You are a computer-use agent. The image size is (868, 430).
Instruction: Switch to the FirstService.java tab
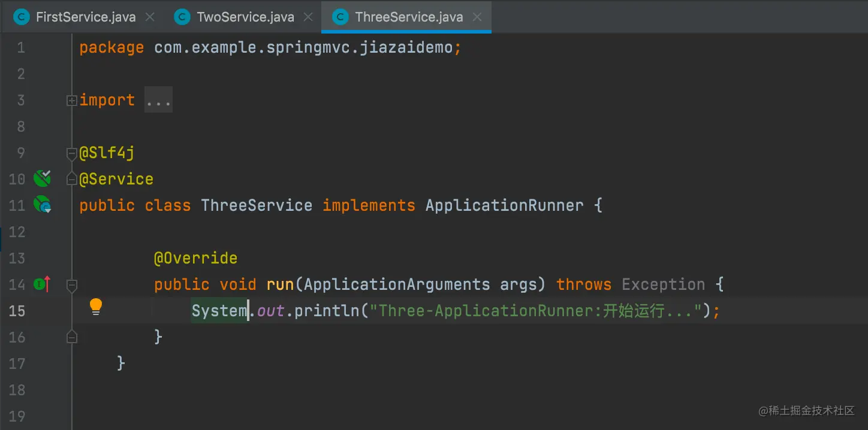pos(85,17)
